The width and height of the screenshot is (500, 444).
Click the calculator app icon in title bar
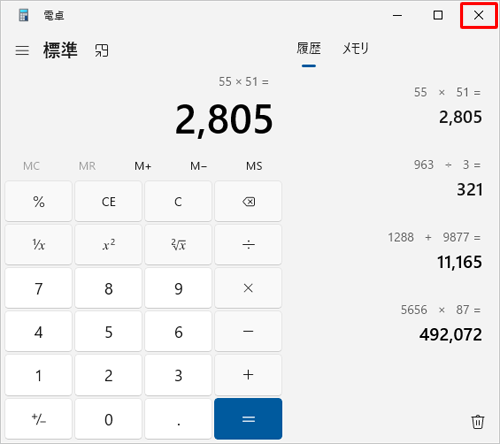click(x=24, y=15)
